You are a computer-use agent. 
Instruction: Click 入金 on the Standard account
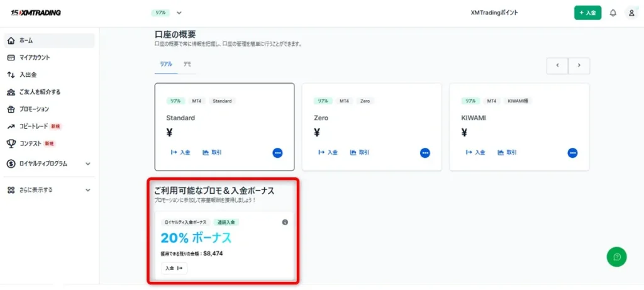tap(180, 152)
